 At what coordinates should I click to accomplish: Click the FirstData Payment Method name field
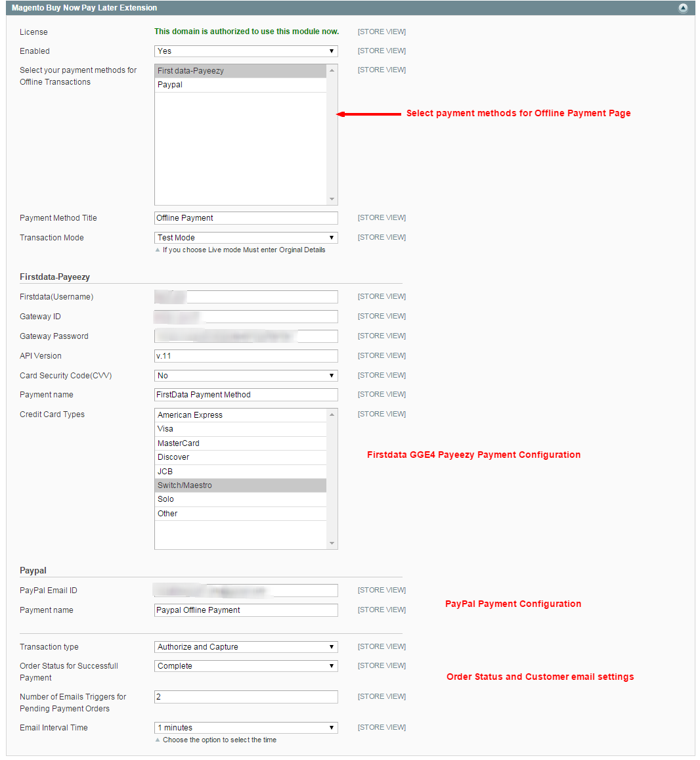246,395
